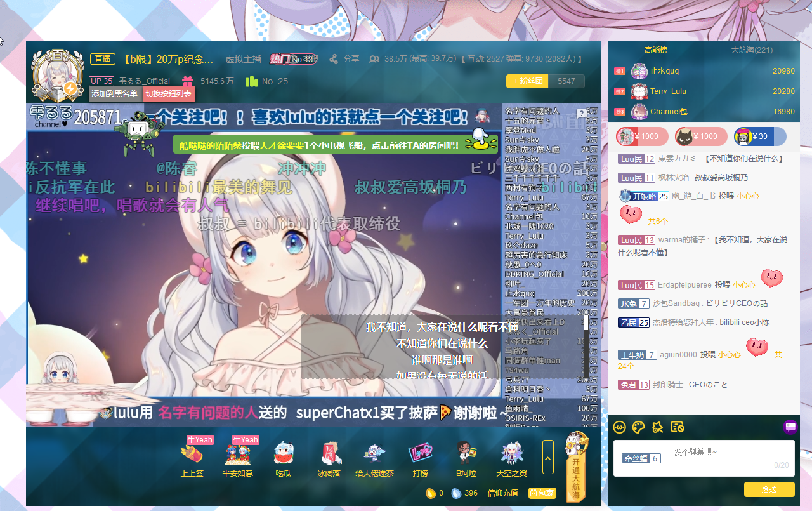
Task: Click the small TV spaceship banner
Action: click(x=336, y=145)
